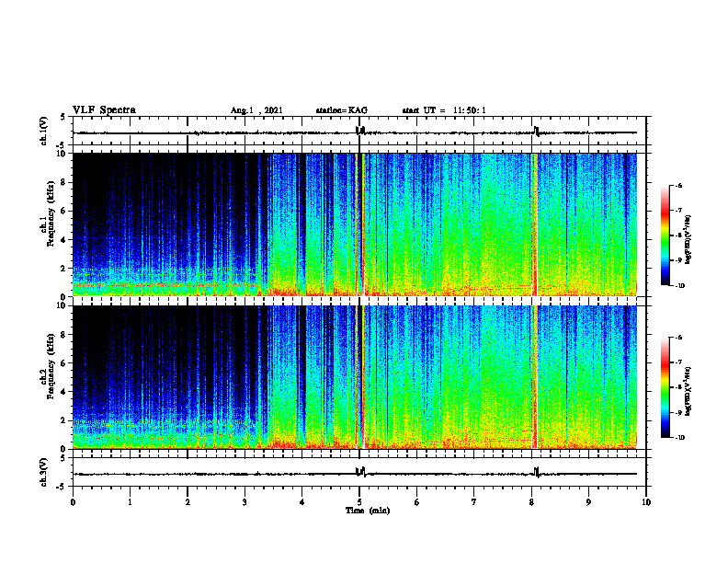Click the ch.3 waveform spike at 8 minutes

click(537, 473)
